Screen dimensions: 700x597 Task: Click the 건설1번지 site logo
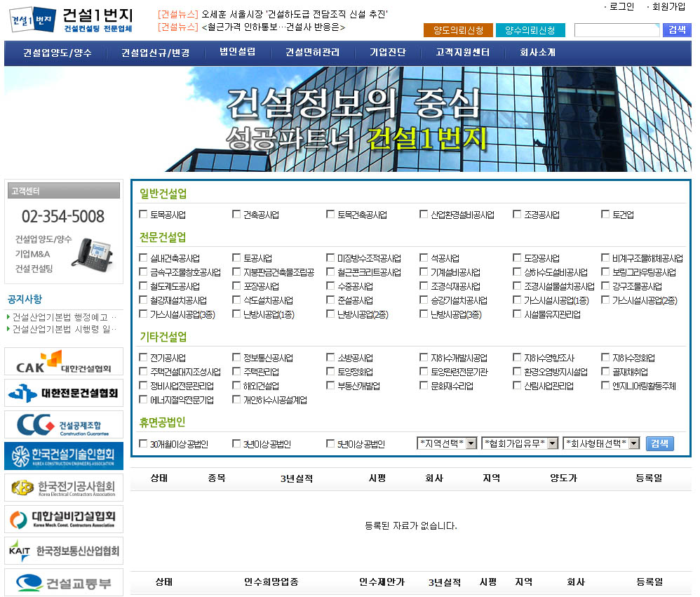73,19
